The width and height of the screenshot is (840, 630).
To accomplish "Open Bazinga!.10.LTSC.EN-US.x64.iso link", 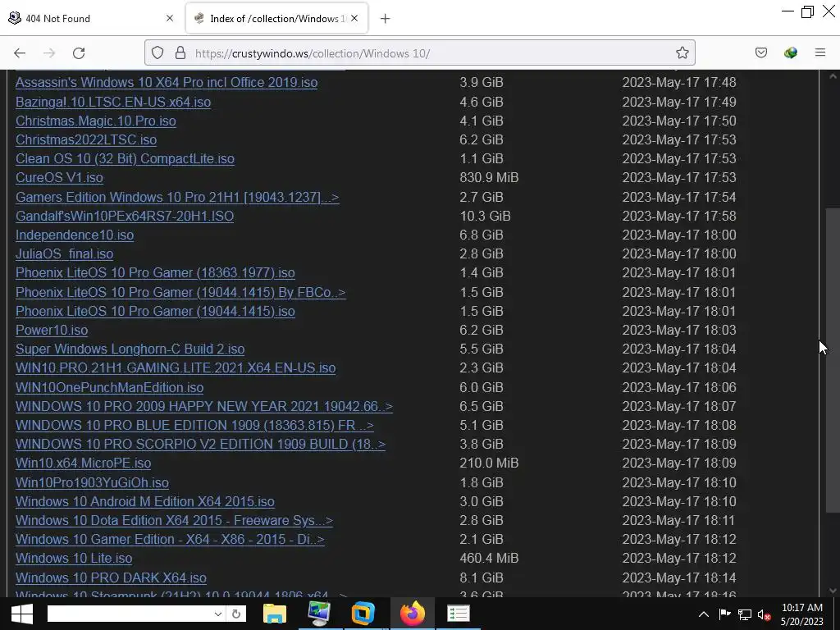I will pos(113,102).
